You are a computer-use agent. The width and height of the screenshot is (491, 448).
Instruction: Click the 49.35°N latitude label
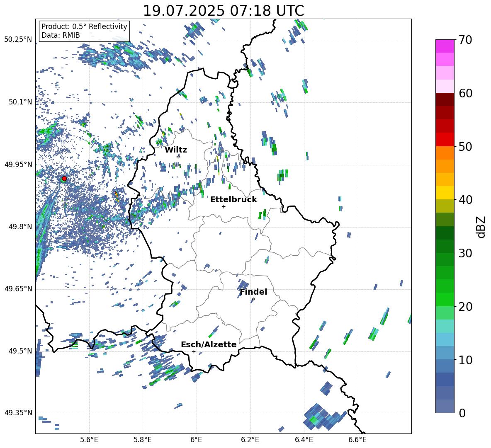[x=18, y=413]
